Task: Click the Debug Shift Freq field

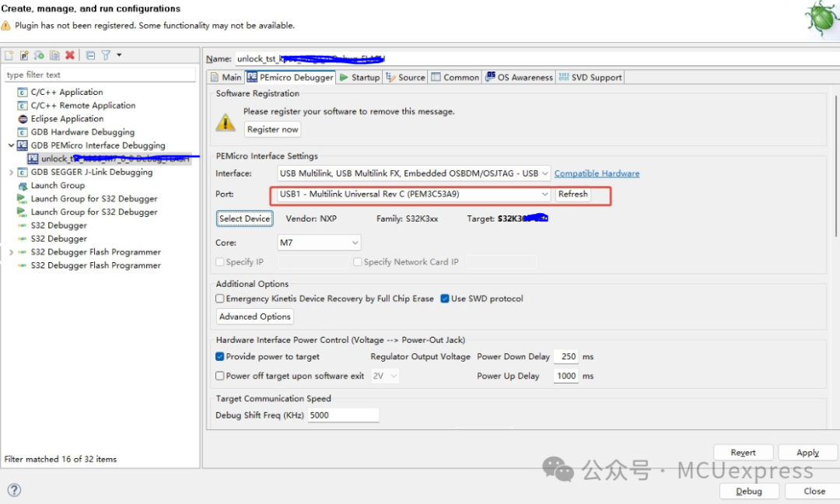Action: pyautogui.click(x=344, y=415)
